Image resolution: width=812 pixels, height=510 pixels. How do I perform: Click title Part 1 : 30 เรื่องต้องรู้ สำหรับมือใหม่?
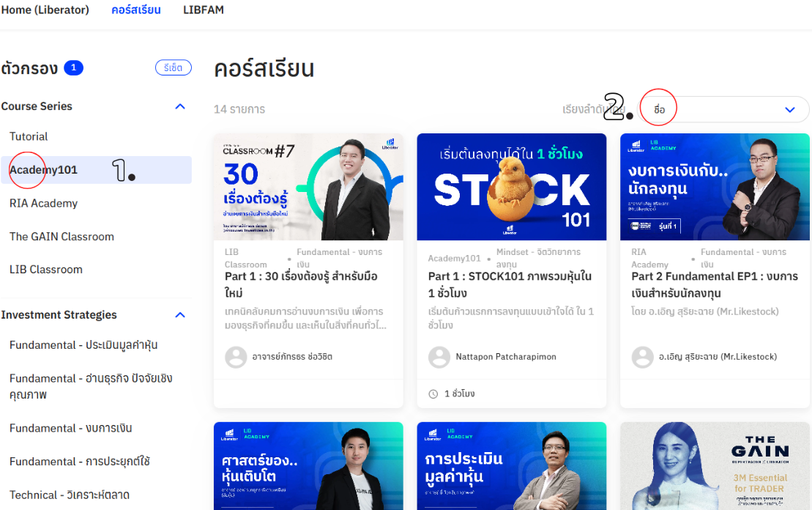(302, 284)
